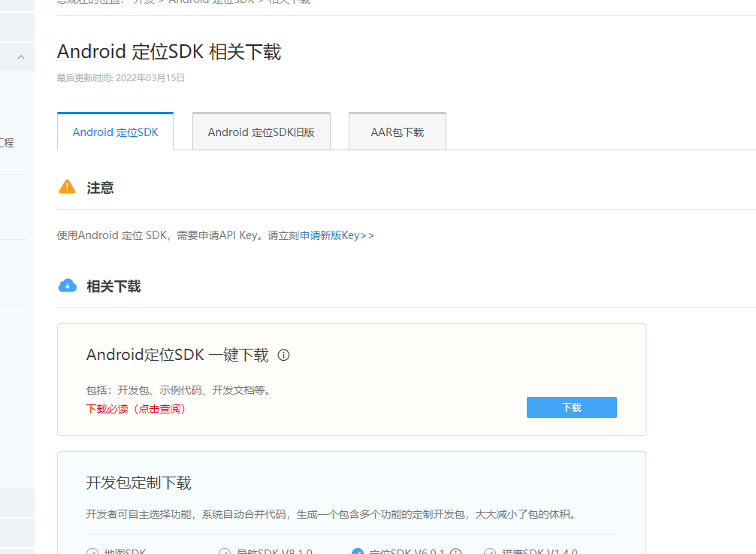Click the 下载 download button
The image size is (756, 554).
(571, 407)
